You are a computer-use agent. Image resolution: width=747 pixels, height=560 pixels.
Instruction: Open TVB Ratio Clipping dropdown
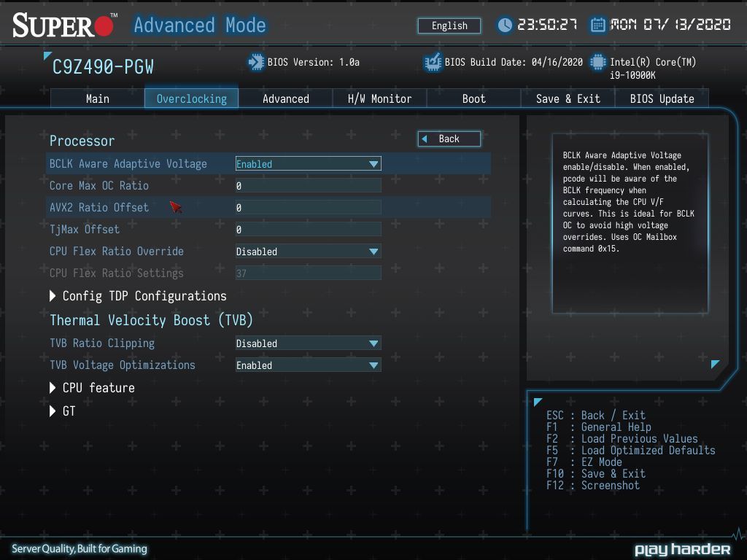coord(309,343)
